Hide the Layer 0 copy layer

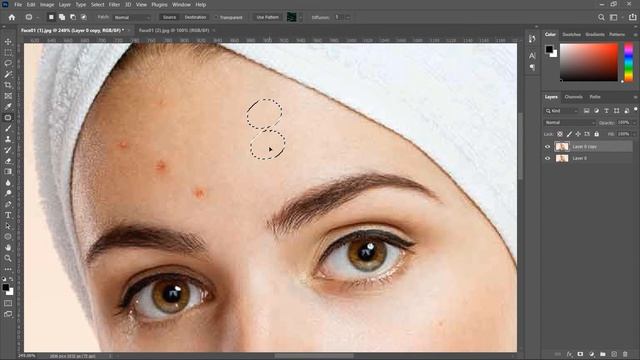[548, 147]
